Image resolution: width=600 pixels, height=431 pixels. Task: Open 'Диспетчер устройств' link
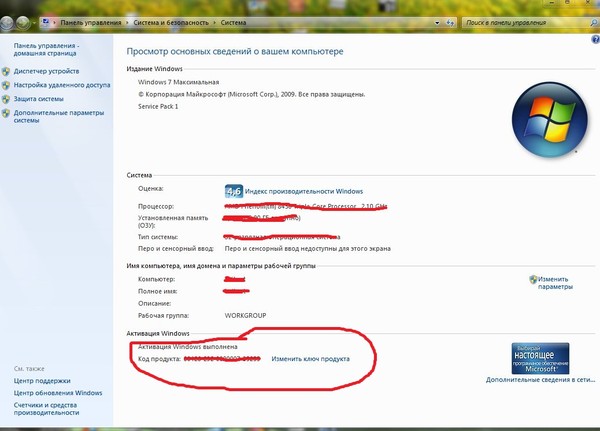(x=46, y=71)
